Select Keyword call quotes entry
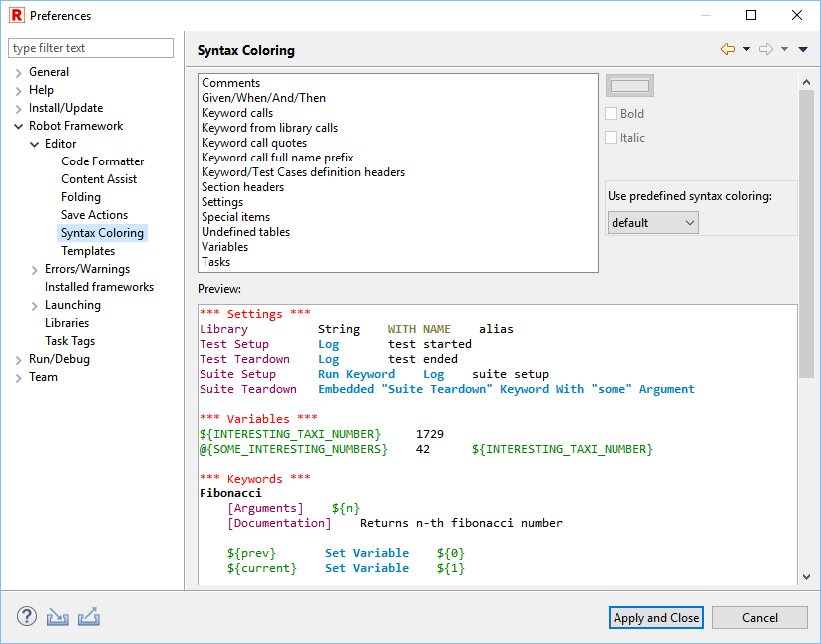 (x=254, y=143)
